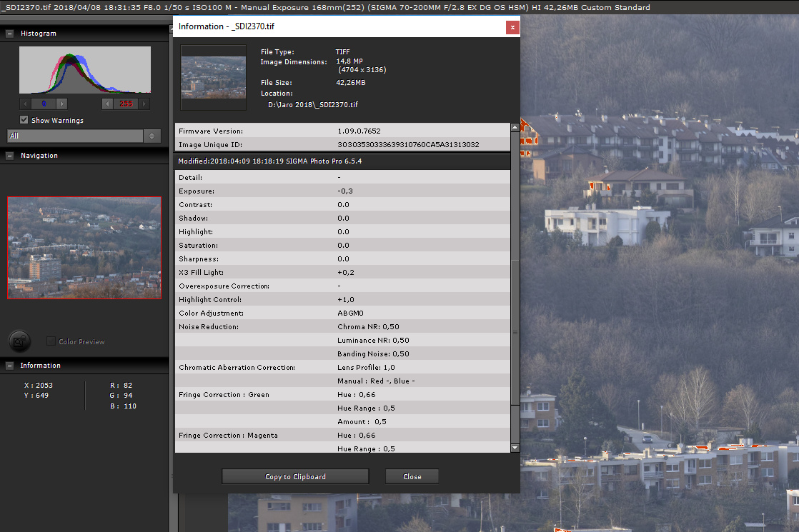Increase the histogram highlight warning value arrow
This screenshot has width=799, height=532.
click(144, 104)
